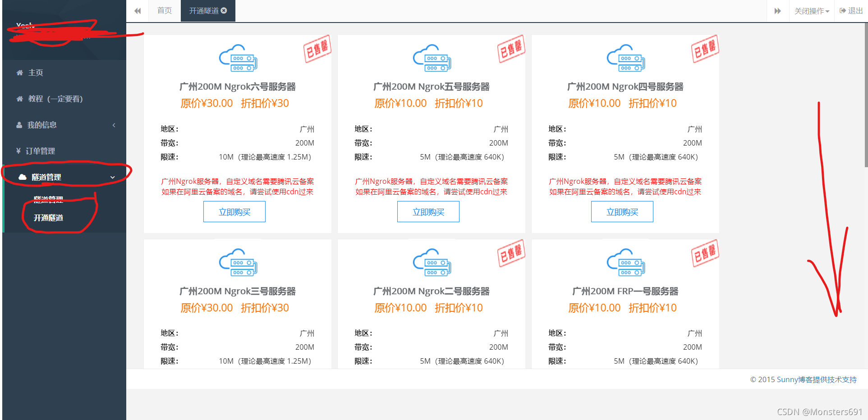This screenshot has width=868, height=420.
Task: Click title 广州200M FRP一号服务器
Action: click(625, 291)
